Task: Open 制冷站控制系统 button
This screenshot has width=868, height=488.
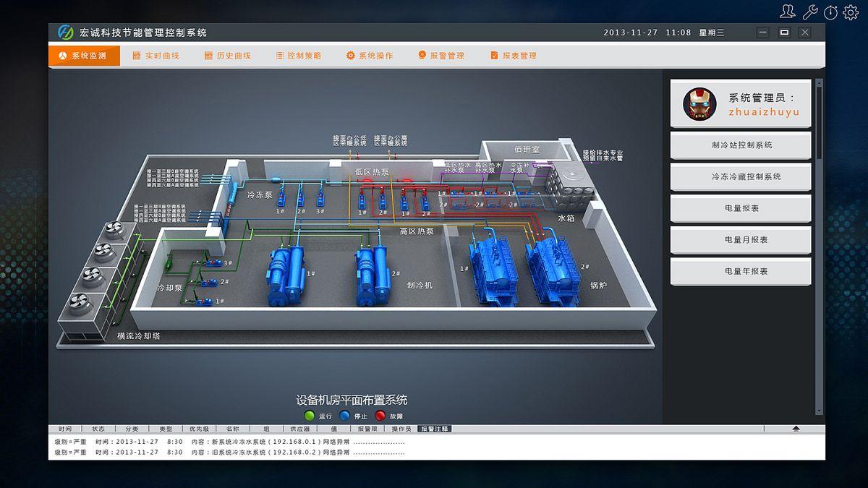Action: click(x=741, y=145)
